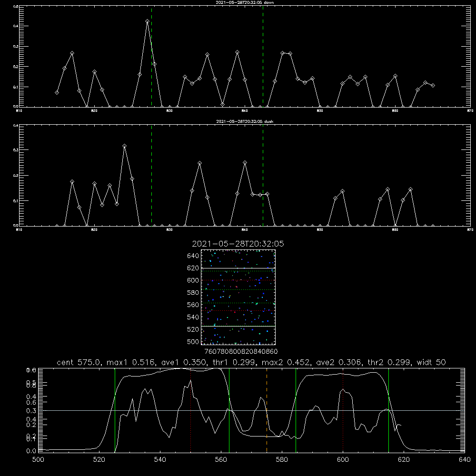Click the highest diamond peak in the dusk plot
The image size is (476, 476).
pyautogui.click(x=124, y=146)
